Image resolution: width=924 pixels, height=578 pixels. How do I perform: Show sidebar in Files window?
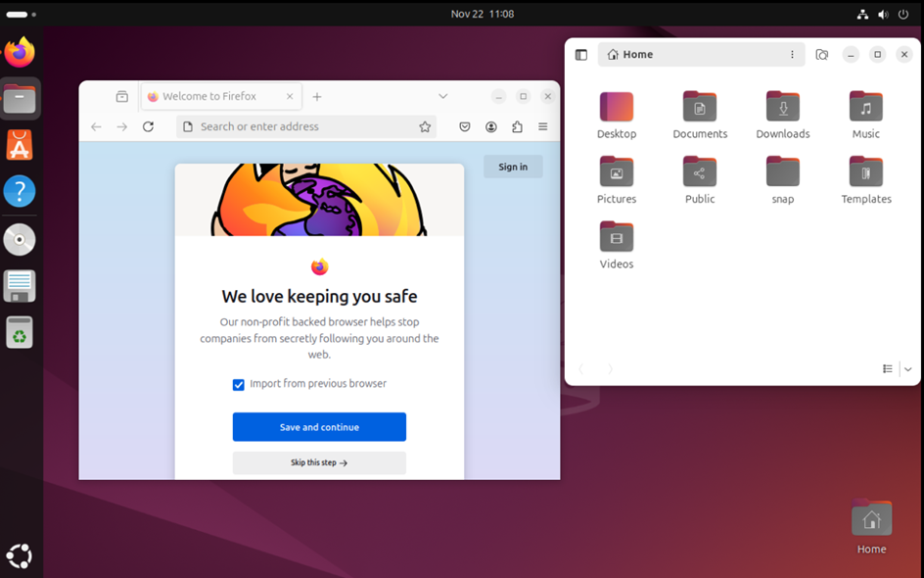581,55
